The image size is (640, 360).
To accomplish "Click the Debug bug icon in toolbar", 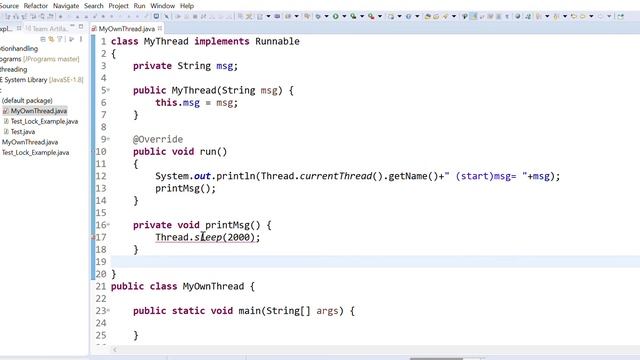I will (x=318, y=16).
